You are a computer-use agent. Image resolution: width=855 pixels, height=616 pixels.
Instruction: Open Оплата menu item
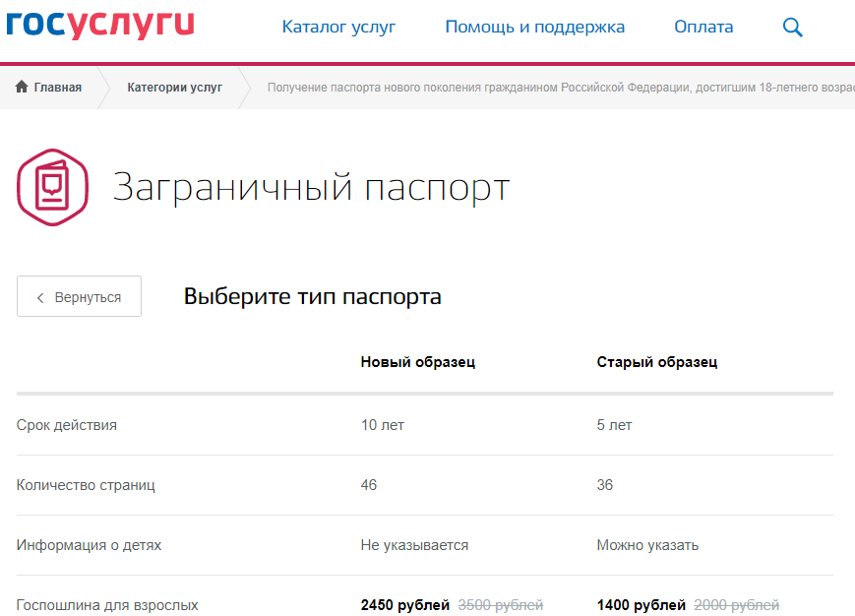point(703,27)
